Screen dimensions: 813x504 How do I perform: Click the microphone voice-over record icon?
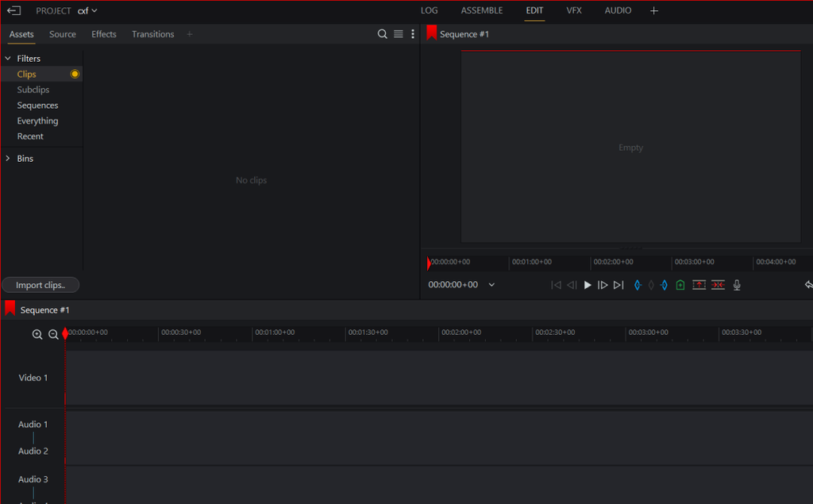click(737, 285)
